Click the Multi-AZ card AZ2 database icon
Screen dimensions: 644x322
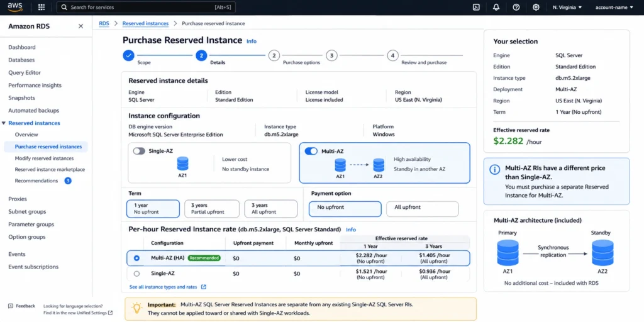379,165
